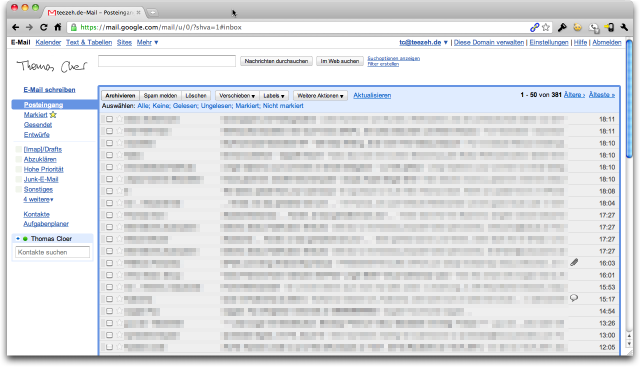The image size is (640, 367).
Task: Star the email received at 15:53
Action: point(119,287)
